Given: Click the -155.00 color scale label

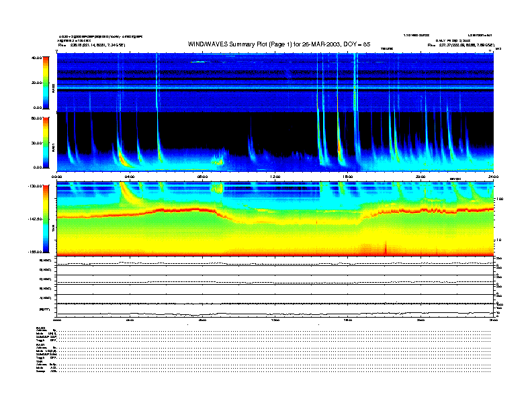Looking at the screenshot, I should pyautogui.click(x=35, y=252).
